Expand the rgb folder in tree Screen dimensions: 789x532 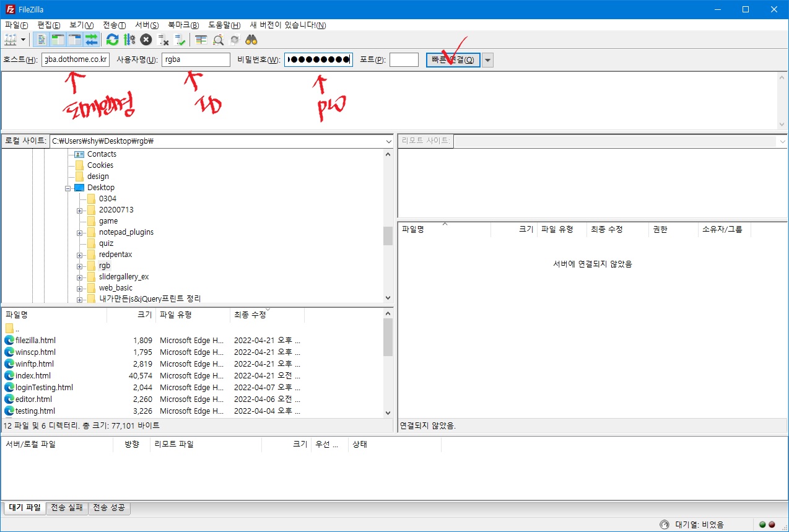click(x=80, y=266)
